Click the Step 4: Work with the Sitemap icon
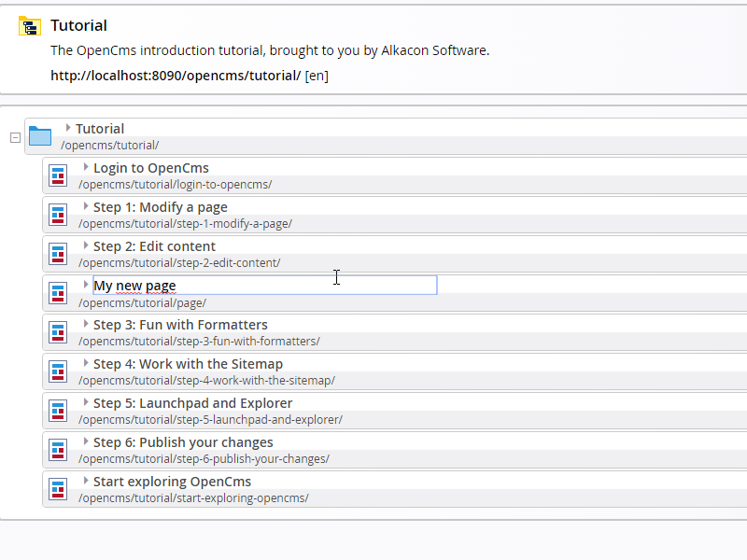Image resolution: width=747 pixels, height=560 pixels. point(57,371)
